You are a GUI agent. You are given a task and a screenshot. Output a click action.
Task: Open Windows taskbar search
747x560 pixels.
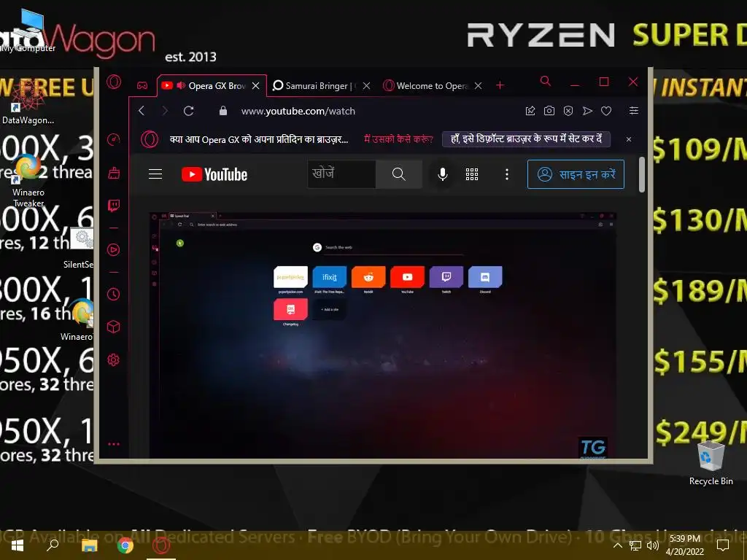53,545
